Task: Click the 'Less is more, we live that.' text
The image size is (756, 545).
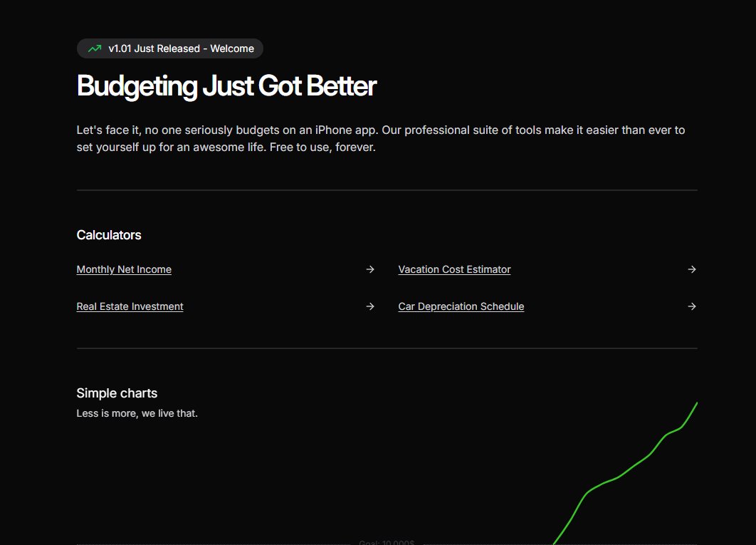Action: click(x=137, y=413)
